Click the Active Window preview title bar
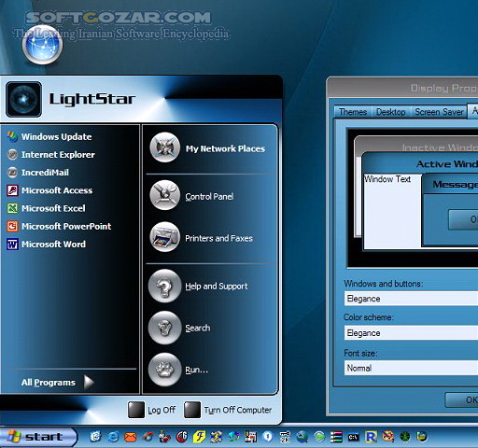 click(420, 163)
